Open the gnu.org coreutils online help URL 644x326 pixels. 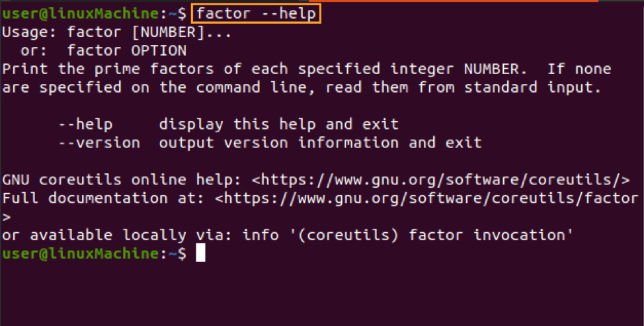(441, 180)
